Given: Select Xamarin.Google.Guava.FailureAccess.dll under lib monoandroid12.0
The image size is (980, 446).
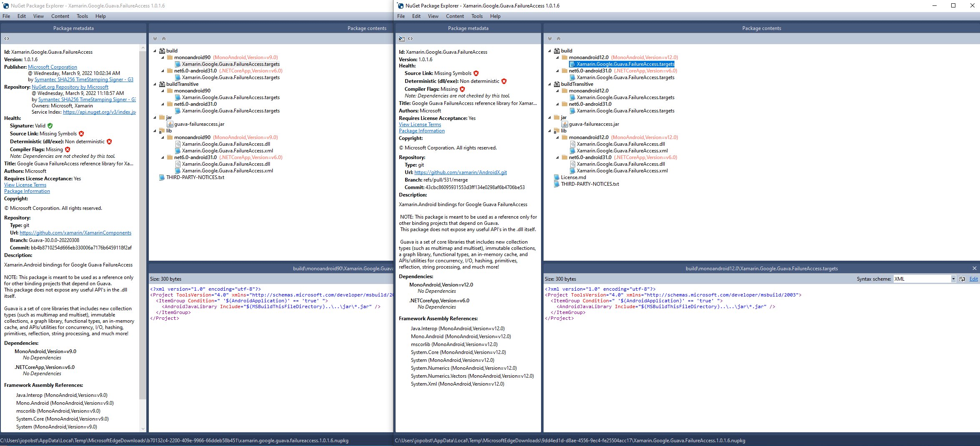Looking at the screenshot, I should pyautogui.click(x=621, y=144).
